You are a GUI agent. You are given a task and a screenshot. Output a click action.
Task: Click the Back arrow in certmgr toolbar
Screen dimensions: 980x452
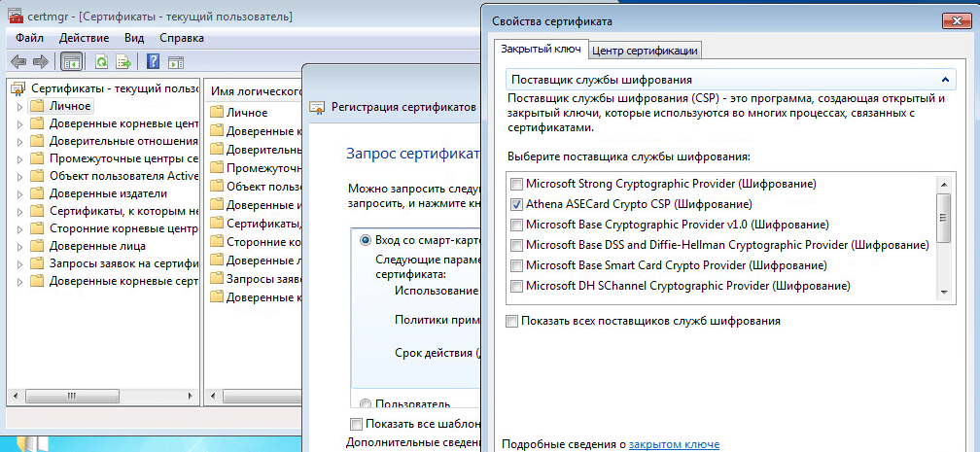point(18,62)
